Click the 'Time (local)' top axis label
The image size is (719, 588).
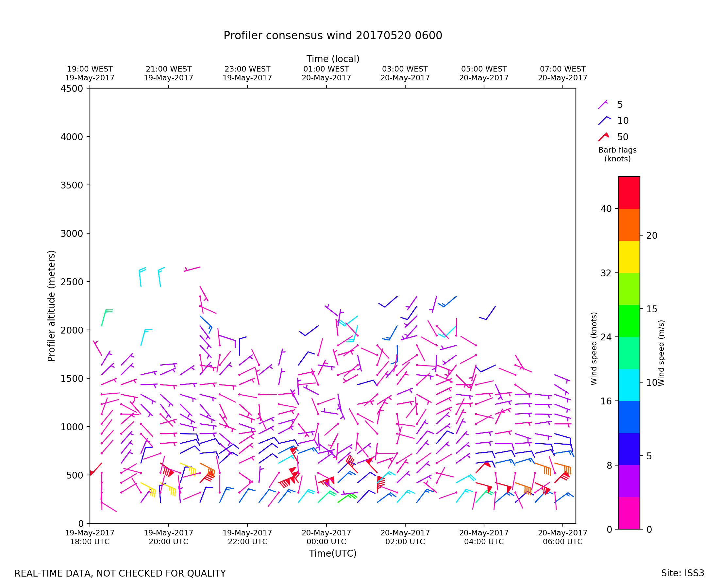(x=333, y=59)
